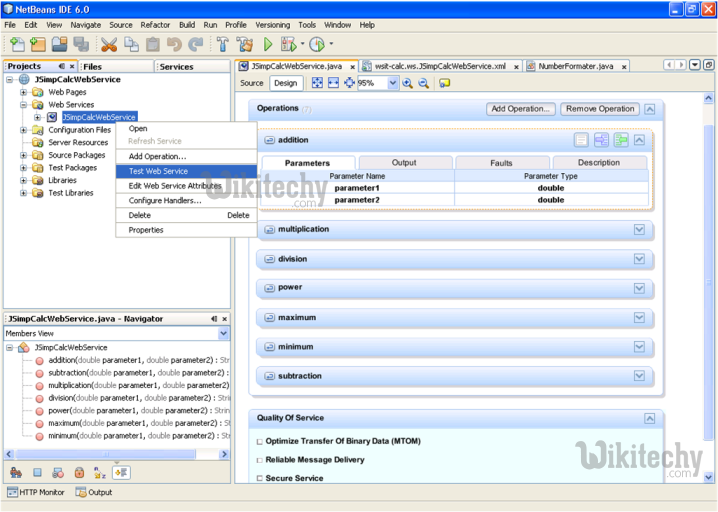Click the Zoom In magnifier icon

pos(407,83)
